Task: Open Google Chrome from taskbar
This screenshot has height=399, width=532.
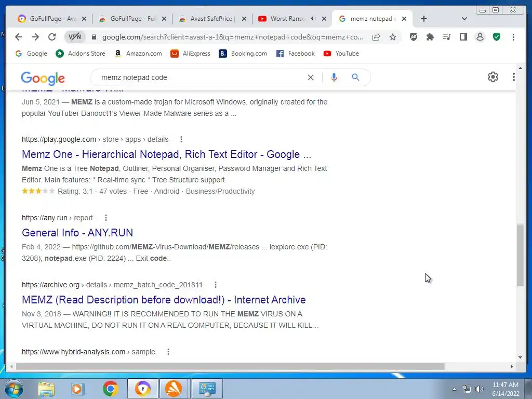Action: 110,389
